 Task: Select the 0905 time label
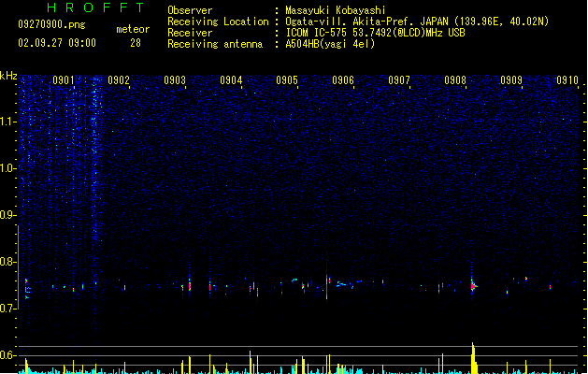pos(287,80)
